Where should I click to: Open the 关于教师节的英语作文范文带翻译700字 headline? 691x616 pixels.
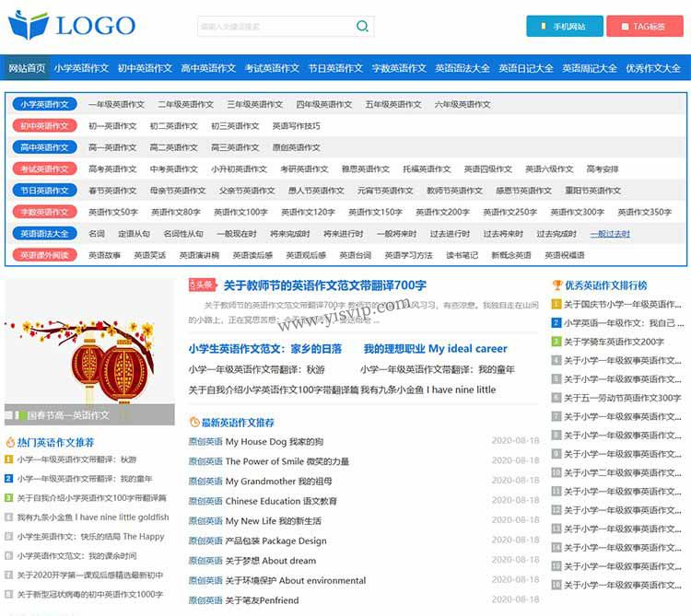(324, 285)
